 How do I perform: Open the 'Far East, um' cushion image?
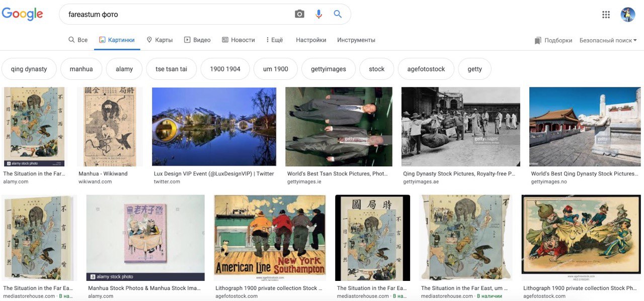point(466,238)
